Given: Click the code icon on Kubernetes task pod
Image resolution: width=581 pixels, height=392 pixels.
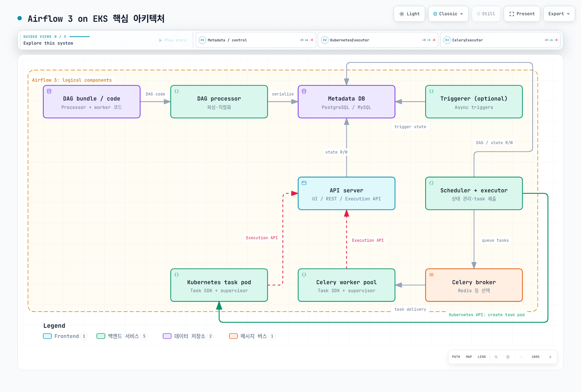Looking at the screenshot, I should [176, 275].
